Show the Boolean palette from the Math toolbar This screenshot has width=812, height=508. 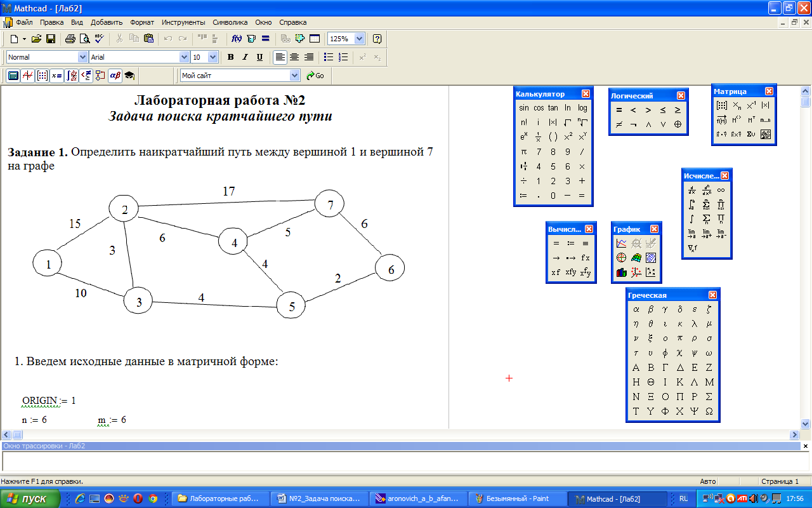(x=86, y=76)
